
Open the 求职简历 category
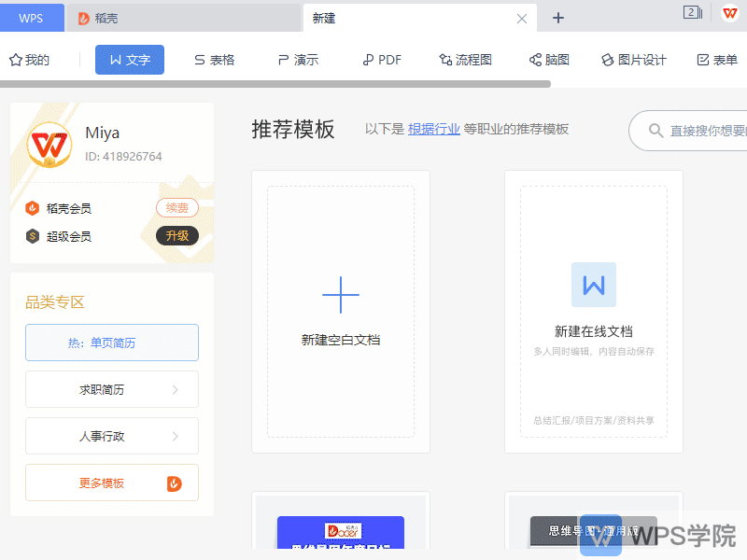tap(112, 389)
